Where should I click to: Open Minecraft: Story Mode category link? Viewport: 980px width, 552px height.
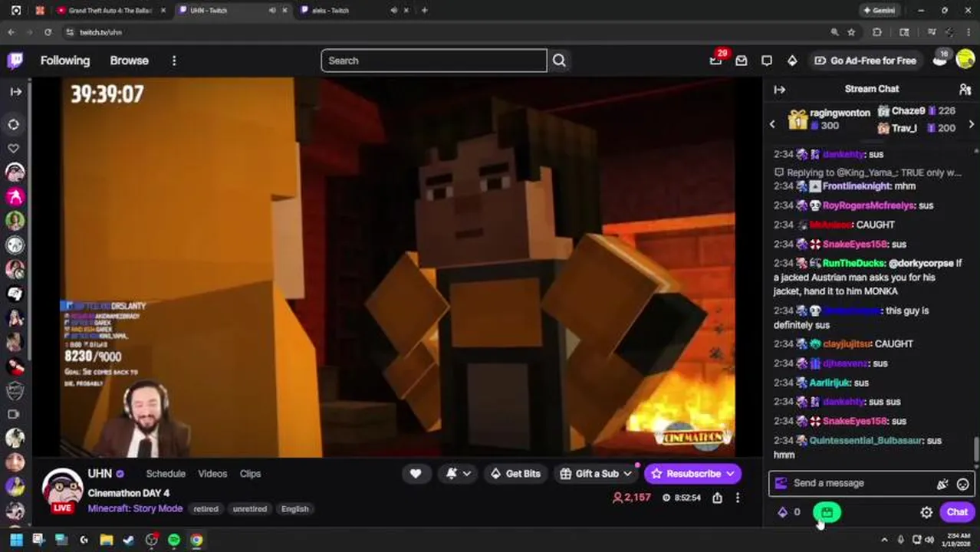[135, 509]
